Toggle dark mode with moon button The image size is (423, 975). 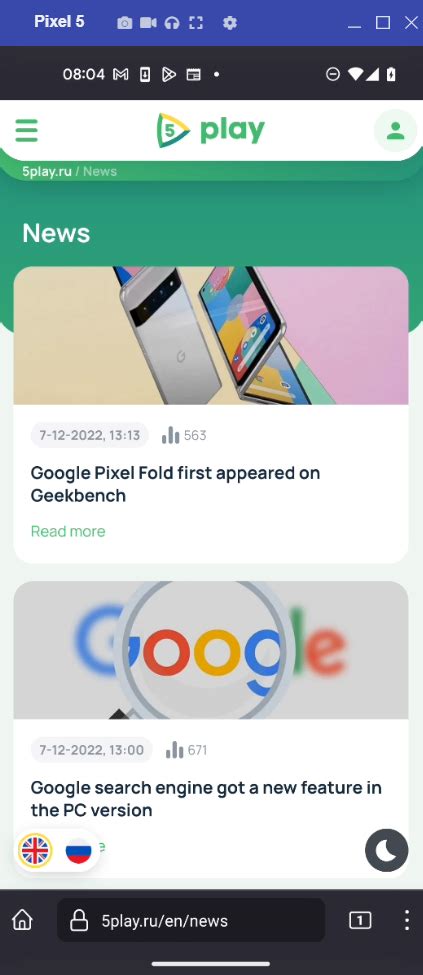[x=386, y=850]
